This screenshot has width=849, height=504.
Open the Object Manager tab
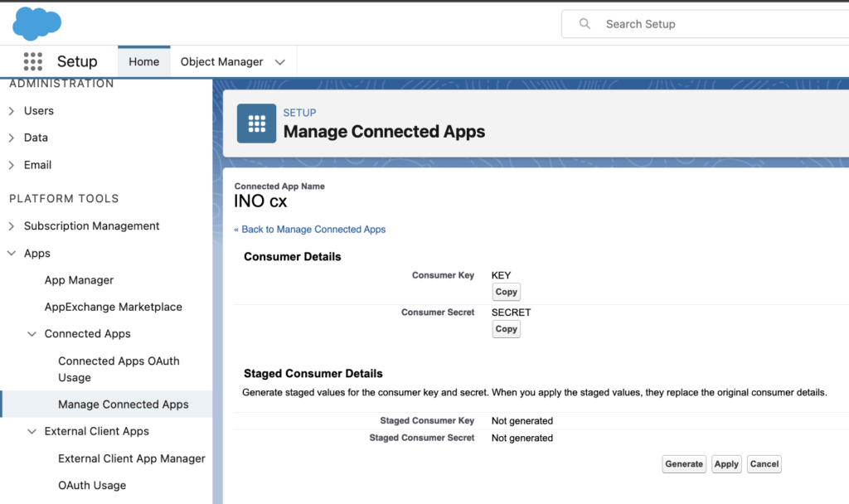tap(221, 61)
